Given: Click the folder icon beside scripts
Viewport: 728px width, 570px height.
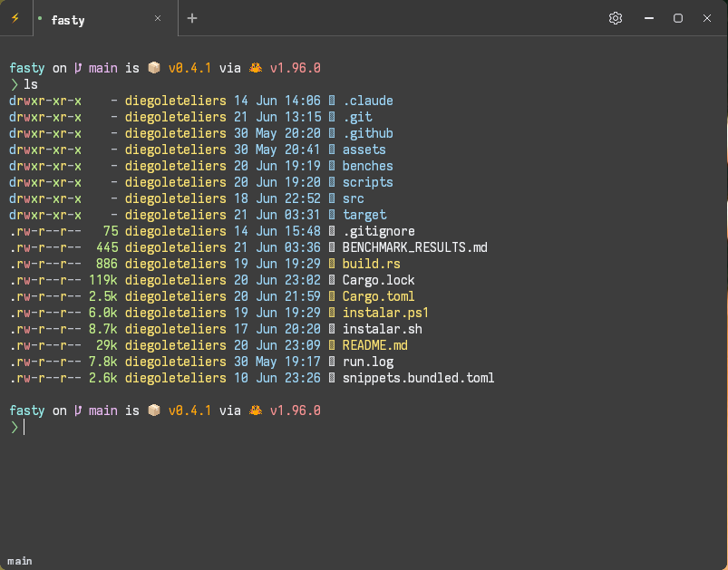Looking at the screenshot, I should point(332,182).
